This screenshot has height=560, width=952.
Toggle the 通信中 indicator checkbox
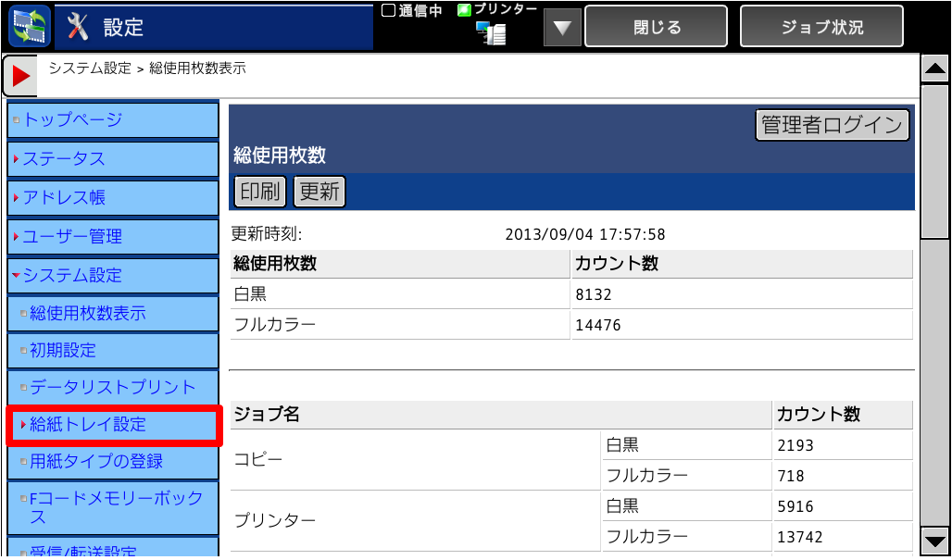pyautogui.click(x=389, y=11)
